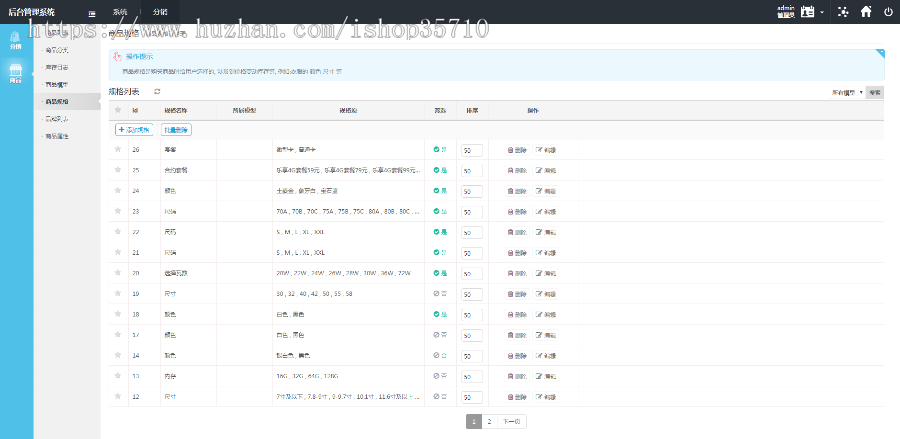Focus the sort field for Id 21
The image size is (900, 439).
click(x=472, y=252)
